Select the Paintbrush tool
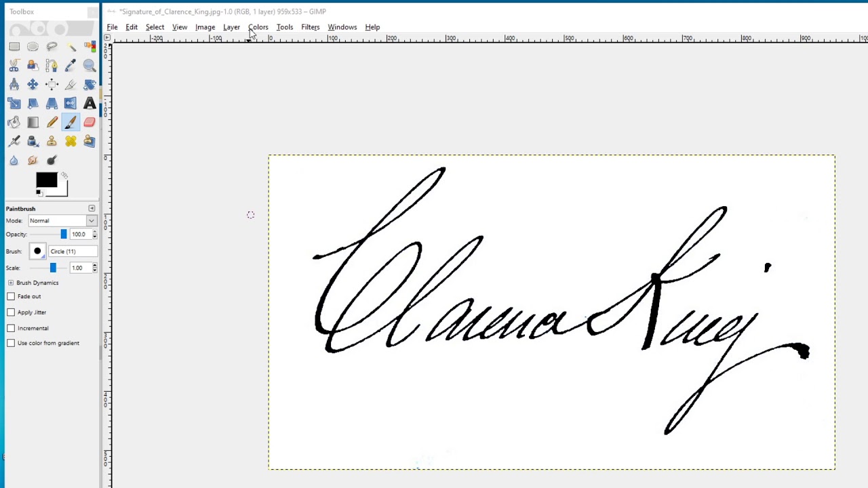The image size is (868, 488). 71,123
